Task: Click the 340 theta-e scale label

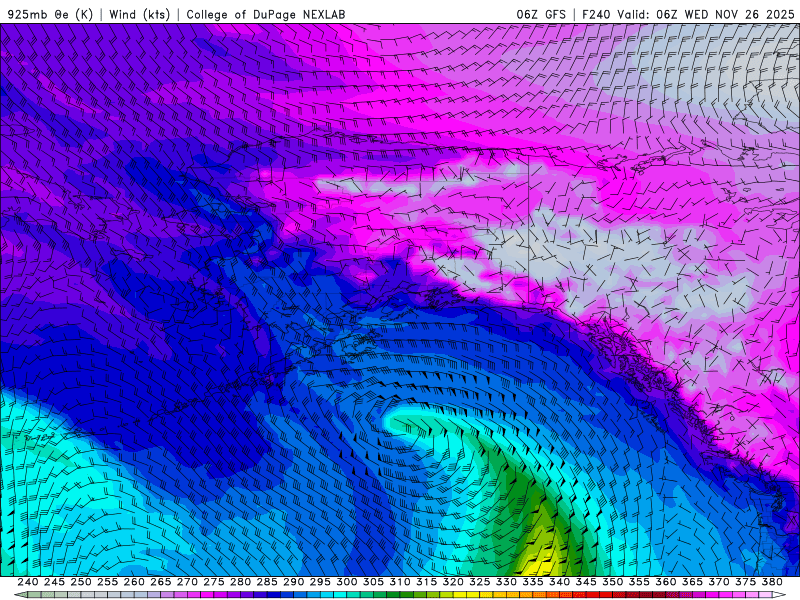Action: coord(559,582)
